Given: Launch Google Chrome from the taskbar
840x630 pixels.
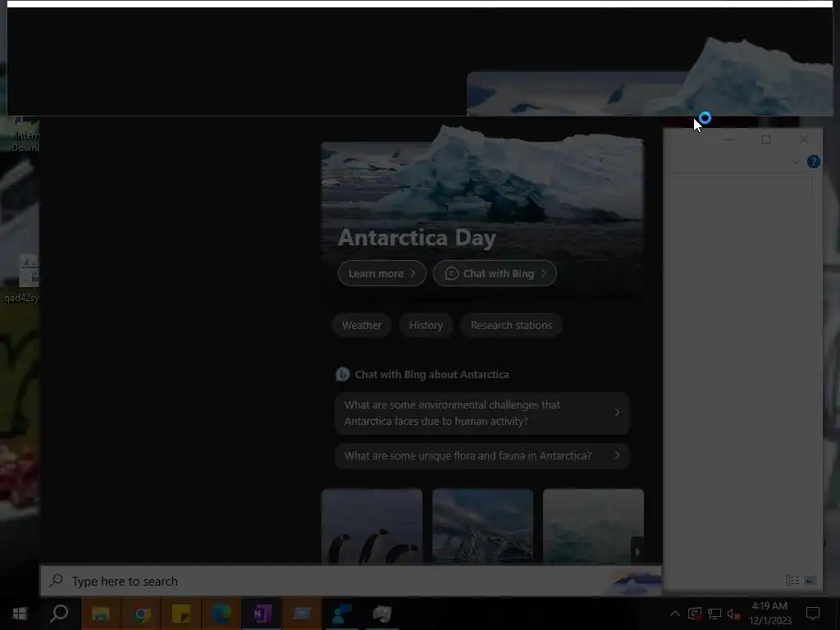Looking at the screenshot, I should (141, 614).
